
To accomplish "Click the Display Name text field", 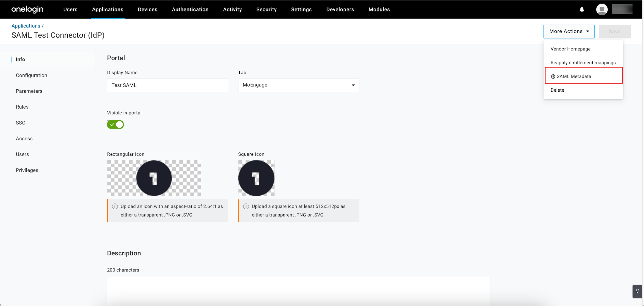I will point(168,85).
